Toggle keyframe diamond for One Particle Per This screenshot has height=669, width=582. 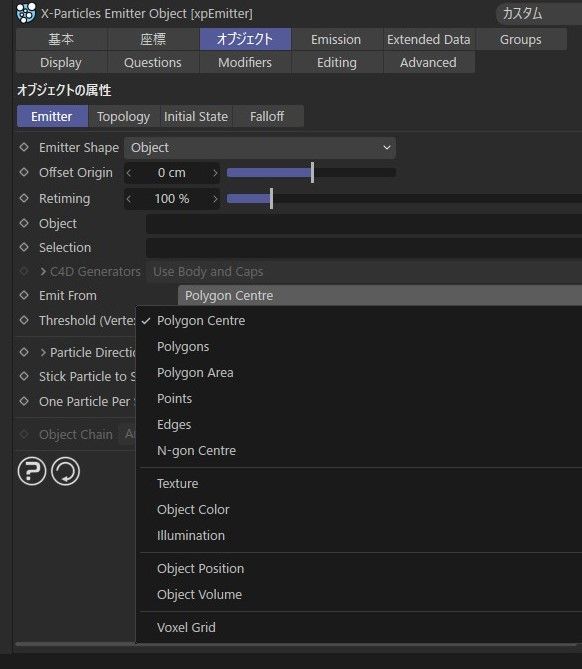(24, 401)
